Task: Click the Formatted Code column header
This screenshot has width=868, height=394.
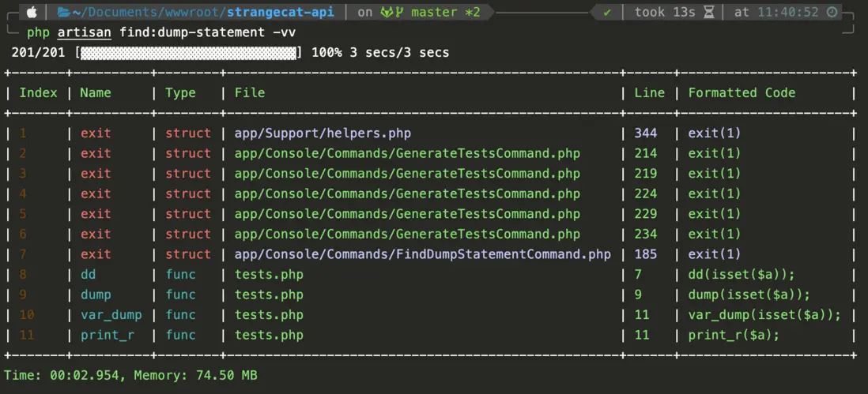Action: 742,92
